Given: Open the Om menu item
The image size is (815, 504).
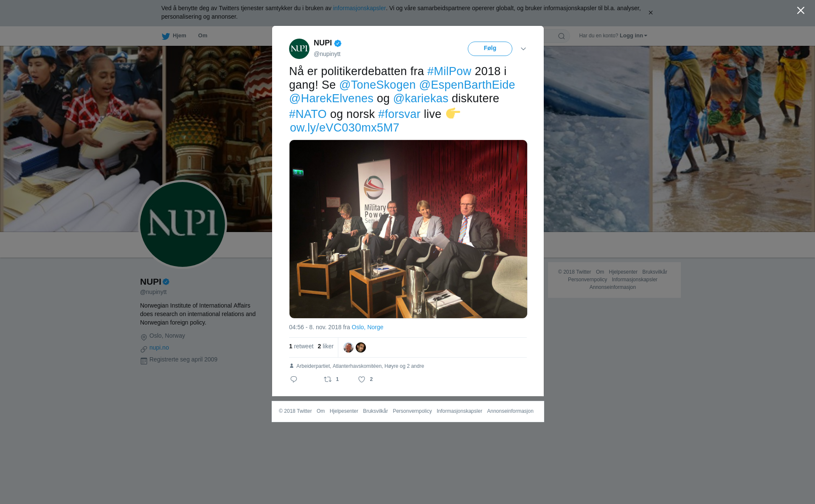Looking at the screenshot, I should click(203, 36).
